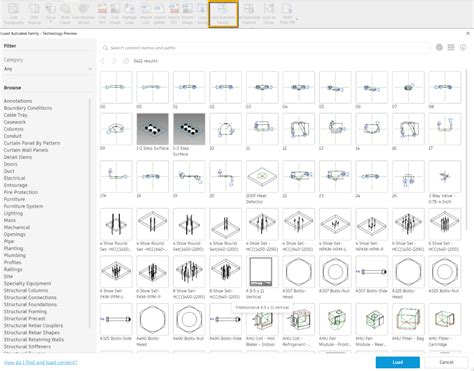Browse the Structural Retaining Walls category
Screen dimensions: 474x371
click(34, 339)
